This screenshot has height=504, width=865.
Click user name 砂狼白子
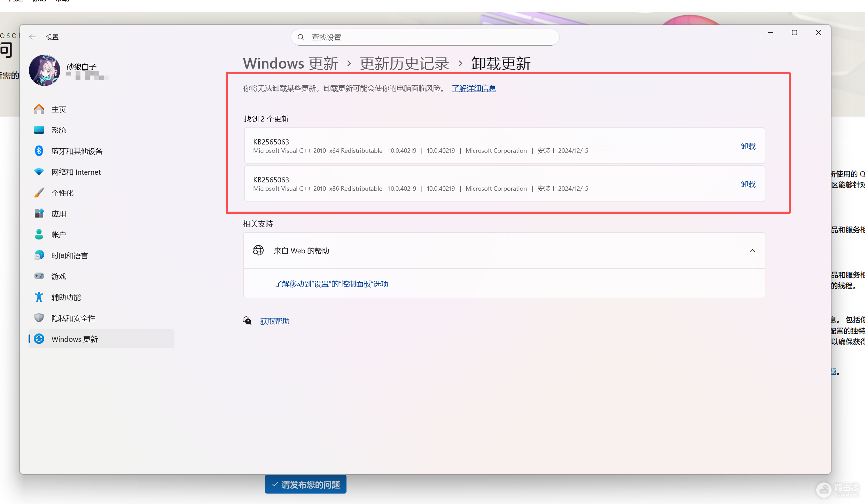81,66
